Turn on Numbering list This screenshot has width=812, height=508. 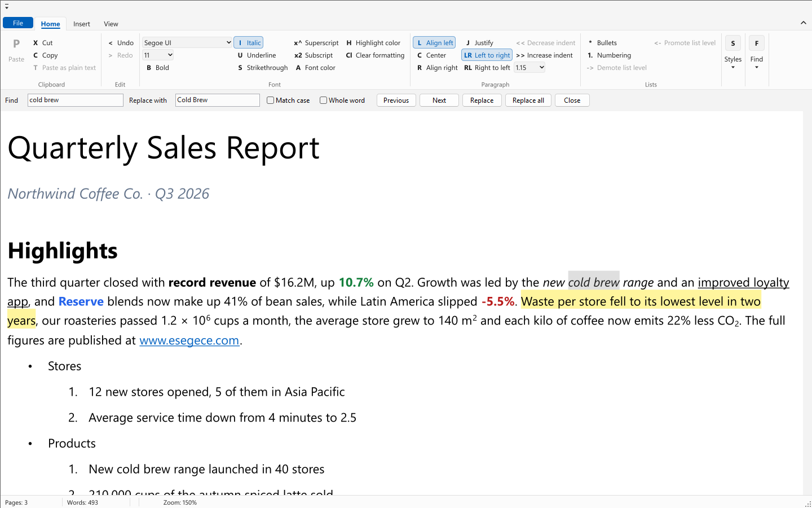click(609, 55)
